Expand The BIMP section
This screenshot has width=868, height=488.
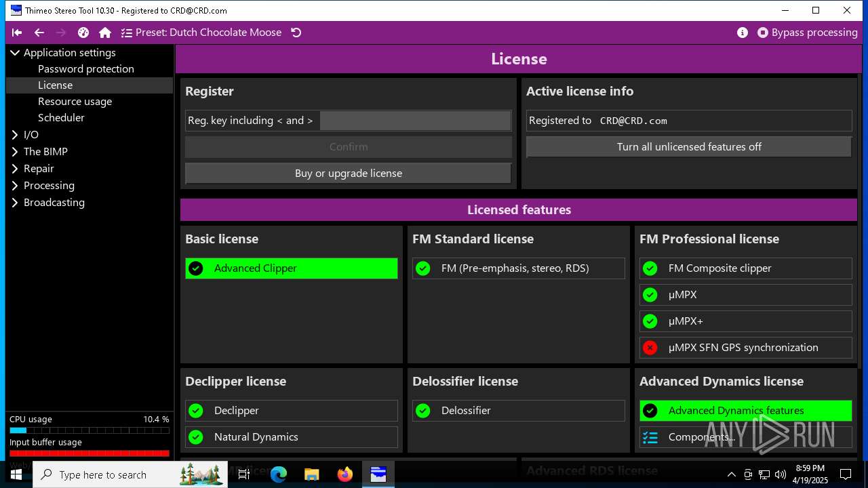click(x=15, y=152)
